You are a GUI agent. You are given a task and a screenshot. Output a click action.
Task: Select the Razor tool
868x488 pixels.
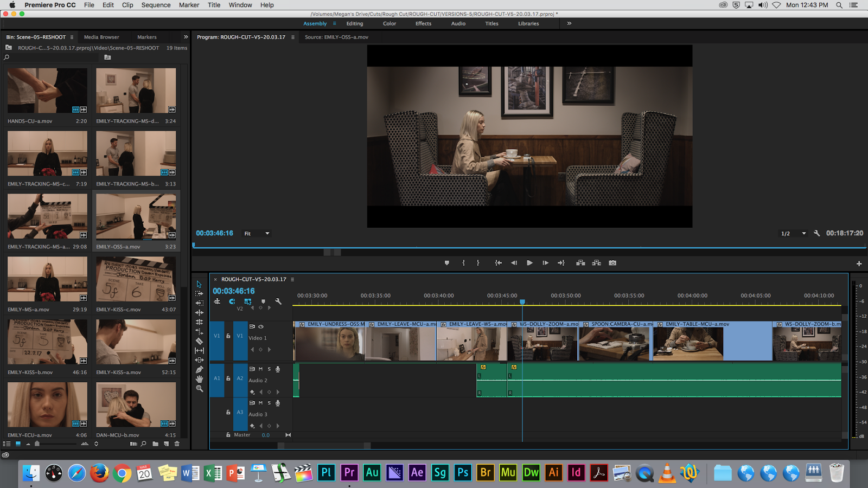(199, 341)
